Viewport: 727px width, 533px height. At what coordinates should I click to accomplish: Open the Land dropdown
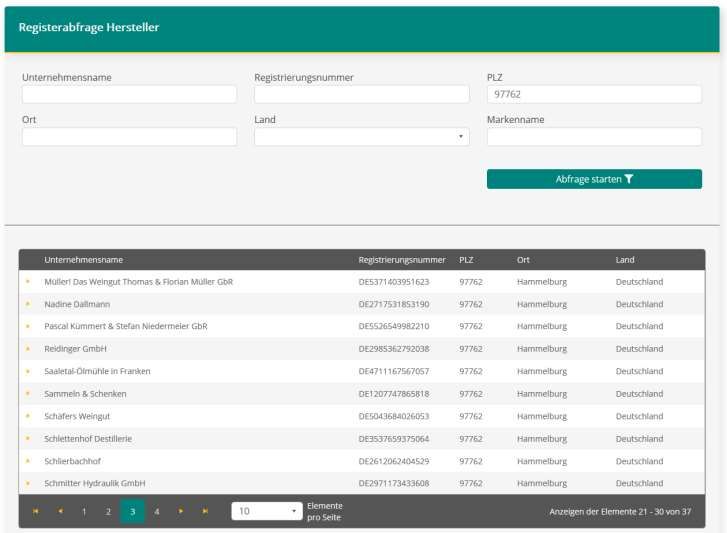361,137
